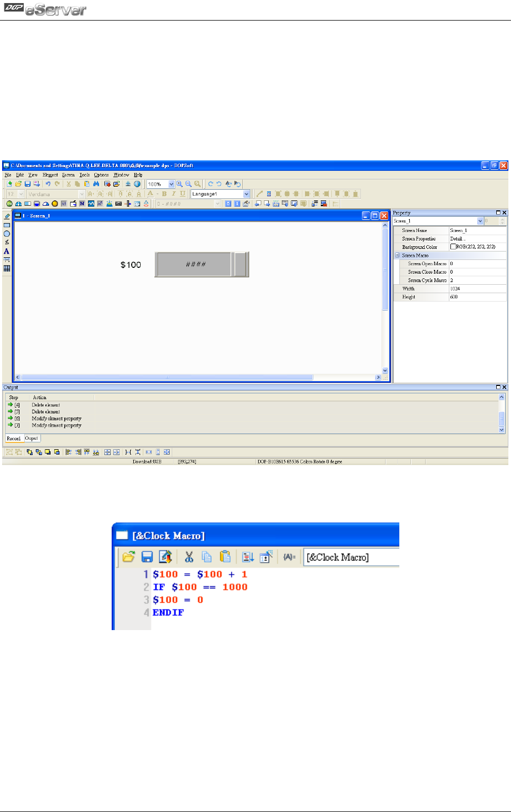Click the state '0' toggle button

[228, 204]
